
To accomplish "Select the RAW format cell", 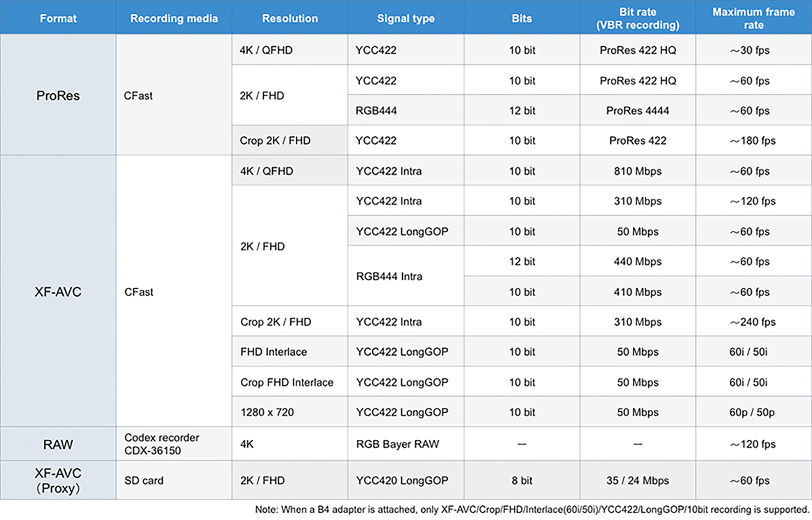I will 58,444.
